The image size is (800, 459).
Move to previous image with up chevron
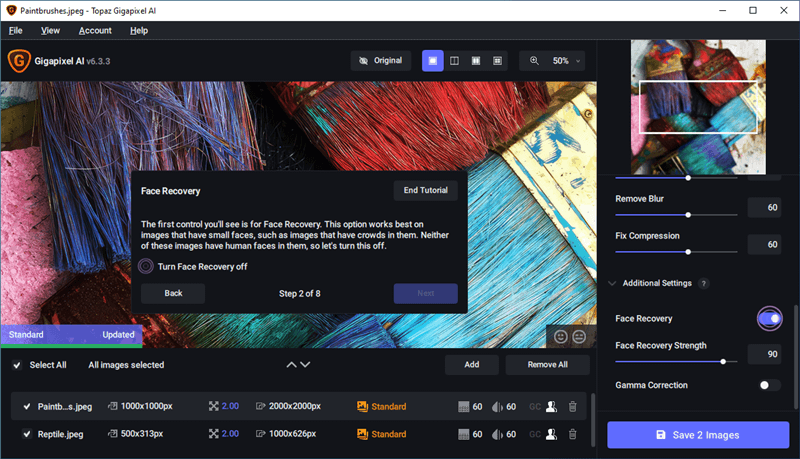click(291, 365)
